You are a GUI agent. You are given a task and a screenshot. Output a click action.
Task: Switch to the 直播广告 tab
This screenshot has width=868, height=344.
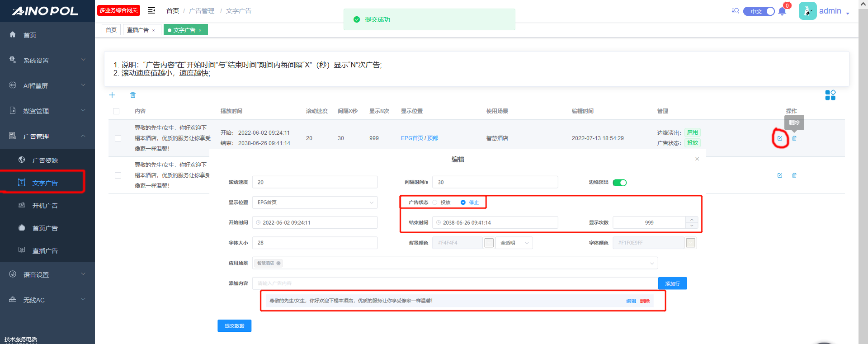pyautogui.click(x=138, y=30)
